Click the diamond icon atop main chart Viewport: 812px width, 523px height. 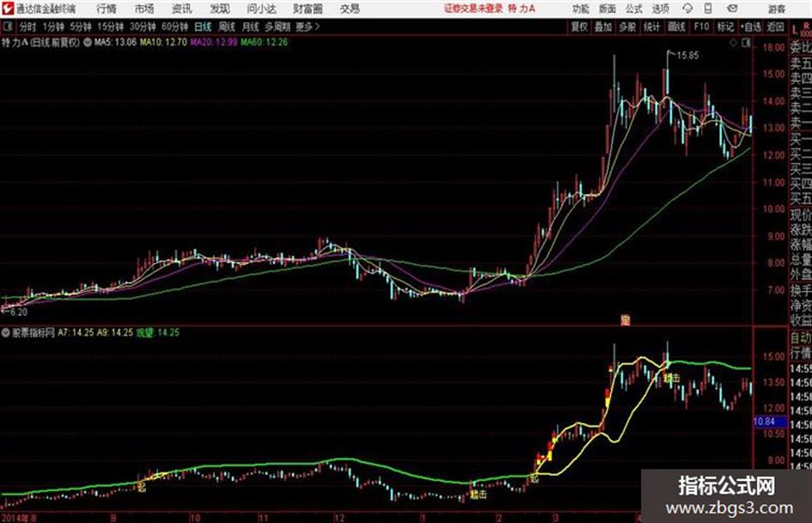[733, 44]
